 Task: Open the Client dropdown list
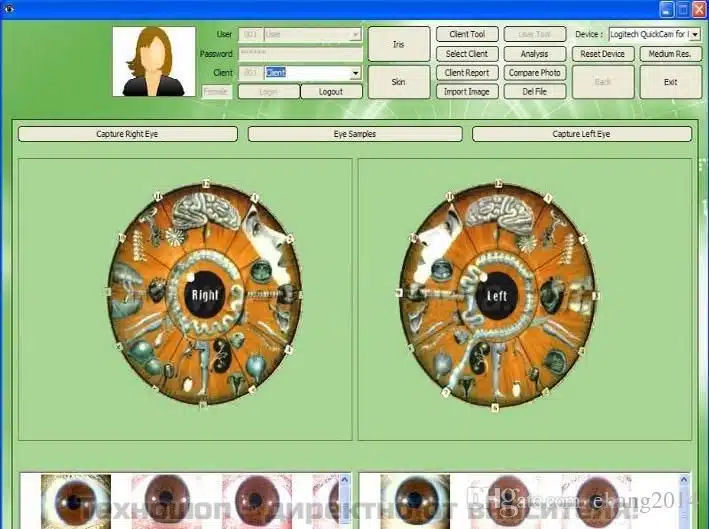pyautogui.click(x=355, y=73)
